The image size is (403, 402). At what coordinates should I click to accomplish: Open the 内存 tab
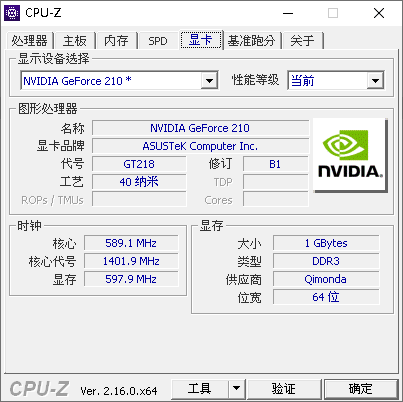coord(116,41)
